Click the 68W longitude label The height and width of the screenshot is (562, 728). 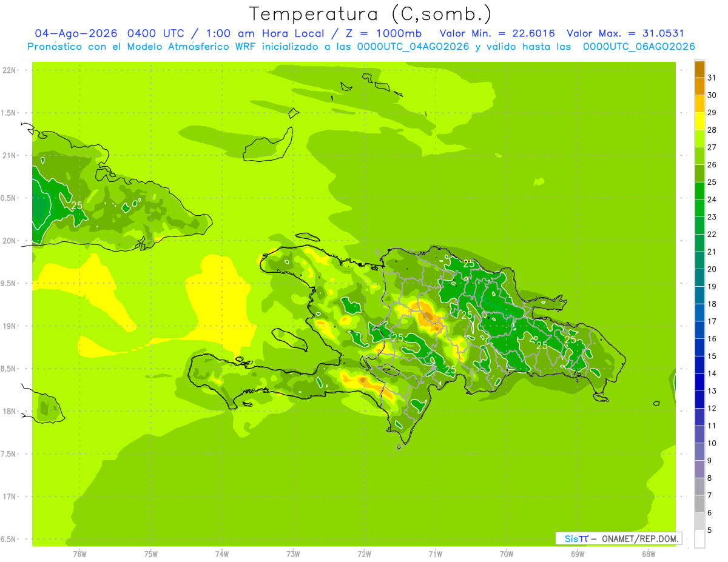(x=649, y=554)
